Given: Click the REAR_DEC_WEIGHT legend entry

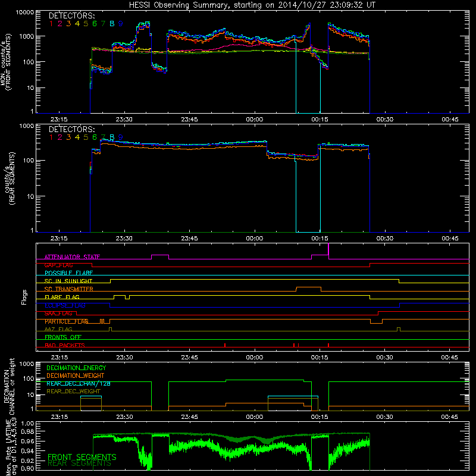Looking at the screenshot, I should 73,392.
